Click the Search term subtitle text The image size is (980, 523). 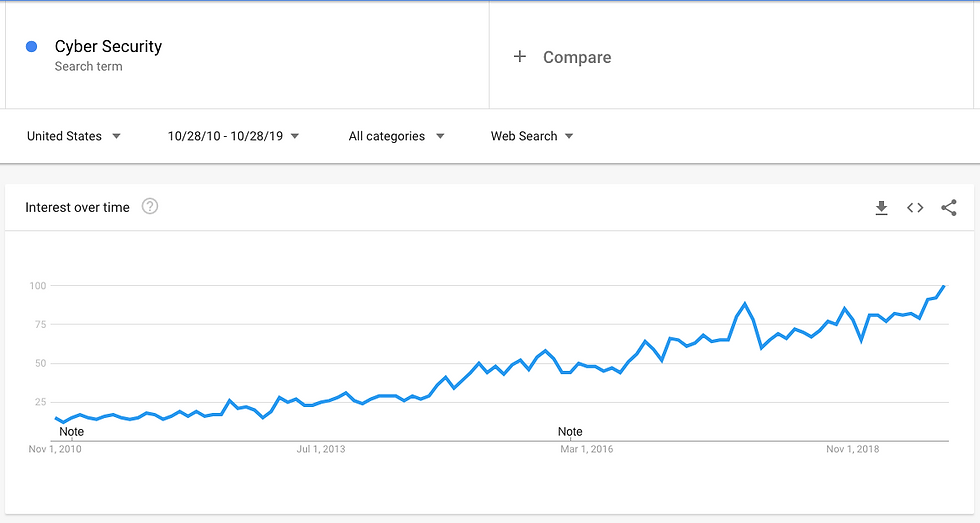coord(88,66)
